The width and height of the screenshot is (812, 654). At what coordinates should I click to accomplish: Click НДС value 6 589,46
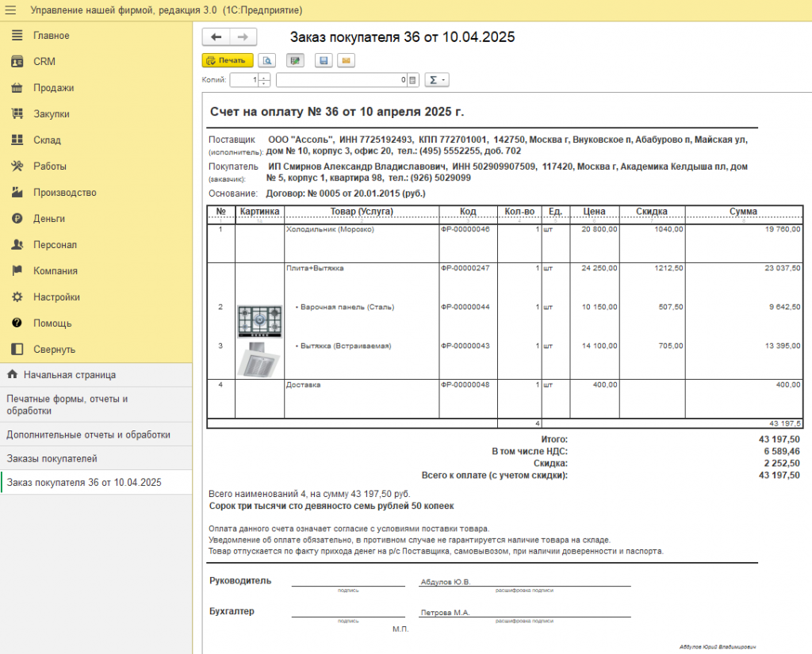coord(782,451)
